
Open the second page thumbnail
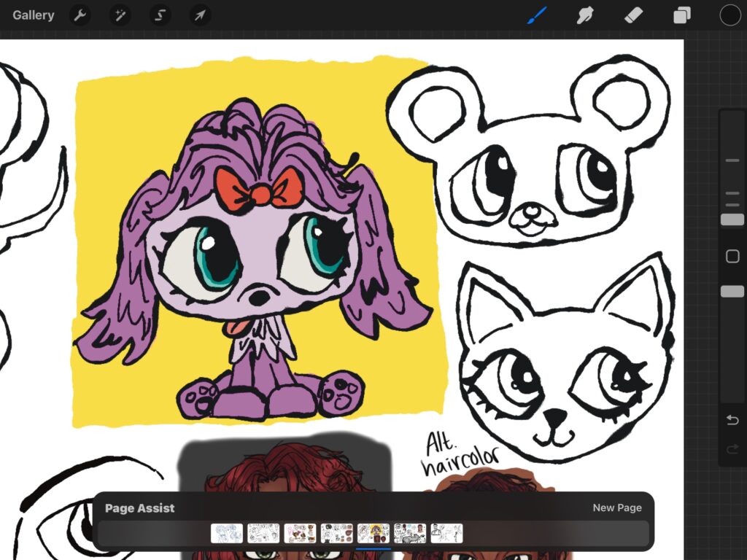[x=263, y=533]
